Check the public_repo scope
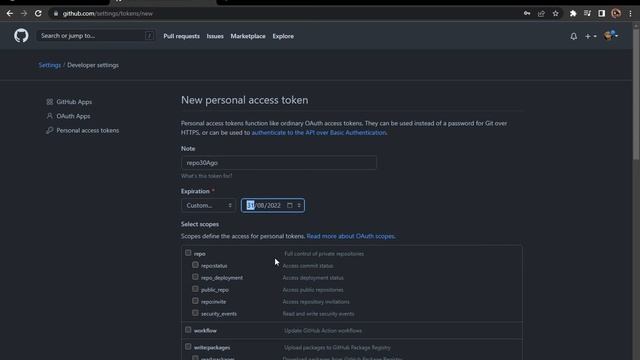The height and width of the screenshot is (360, 640). (x=195, y=289)
